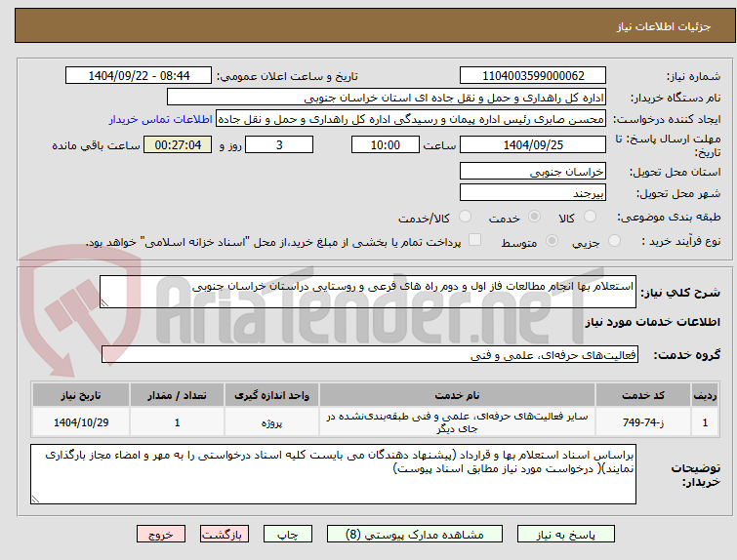Click the تاریخ نیاز column header

click(x=81, y=395)
